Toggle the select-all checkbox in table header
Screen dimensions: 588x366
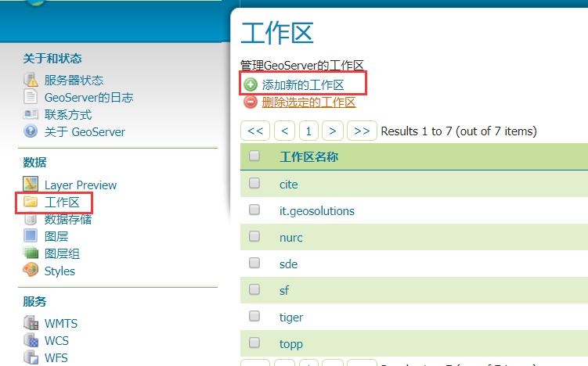point(254,156)
